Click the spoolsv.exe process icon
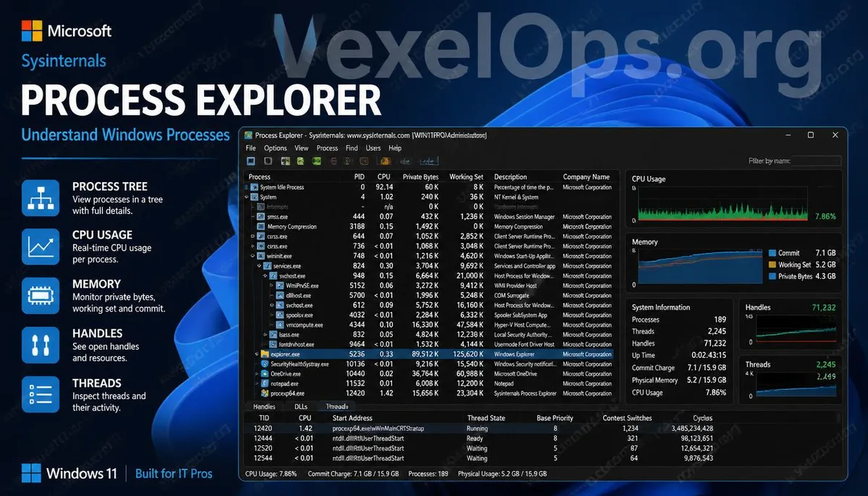868x496 pixels. click(279, 315)
